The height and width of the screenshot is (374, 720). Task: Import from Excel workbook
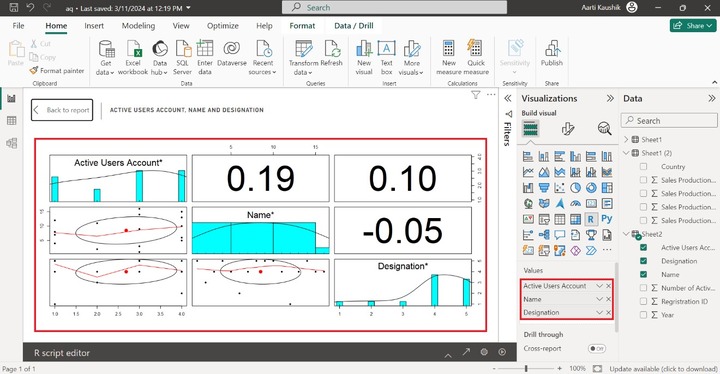(133, 57)
